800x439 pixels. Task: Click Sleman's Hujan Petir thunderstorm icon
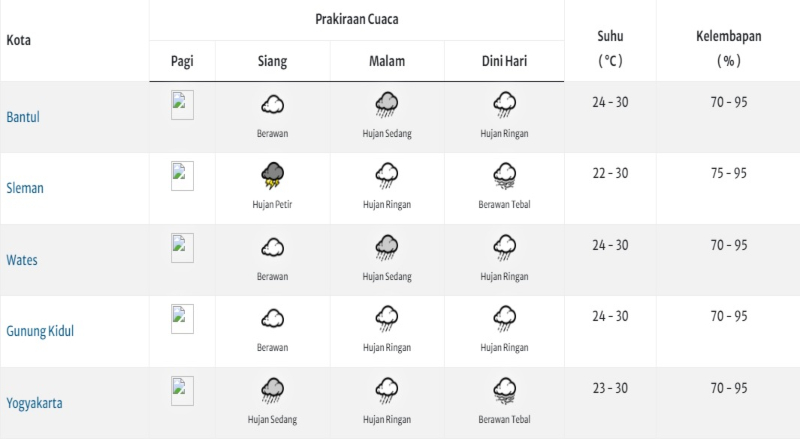pos(272,176)
